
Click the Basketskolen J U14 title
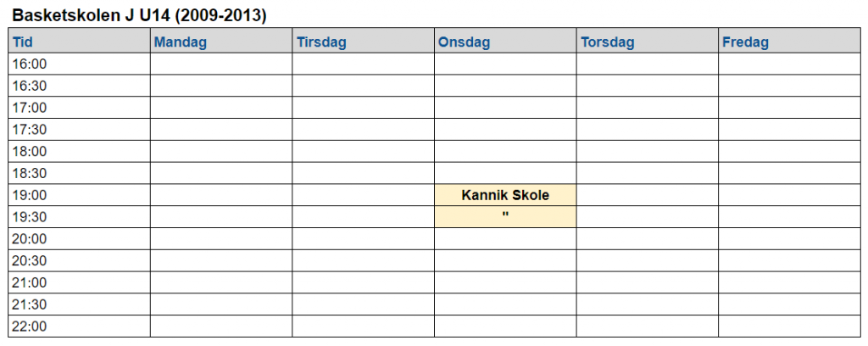pyautogui.click(x=140, y=16)
